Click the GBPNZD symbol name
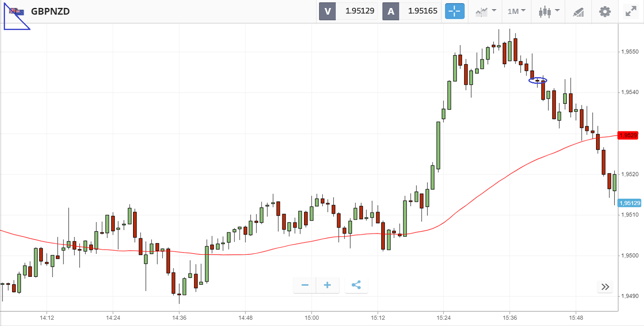The width and height of the screenshot is (644, 326). point(50,11)
